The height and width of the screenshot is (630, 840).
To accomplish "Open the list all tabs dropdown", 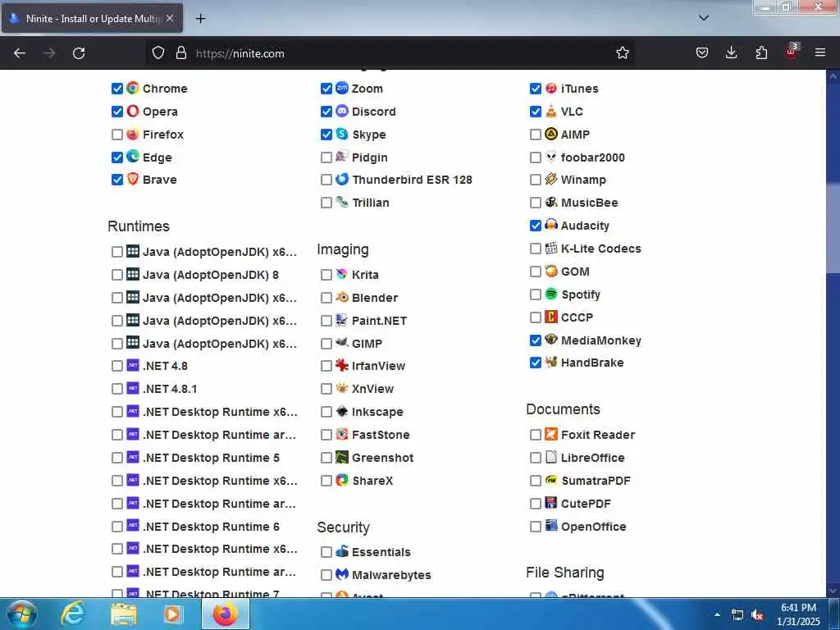I will (x=703, y=18).
